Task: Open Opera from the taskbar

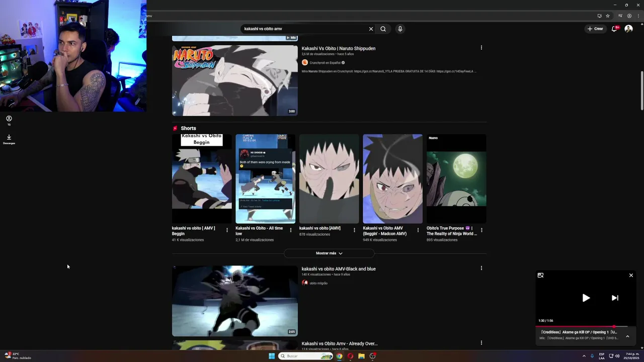Action: click(351, 356)
